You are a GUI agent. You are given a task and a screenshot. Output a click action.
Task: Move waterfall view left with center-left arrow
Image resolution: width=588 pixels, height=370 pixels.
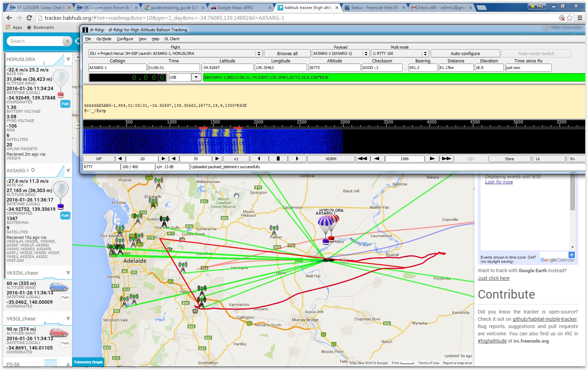259,159
